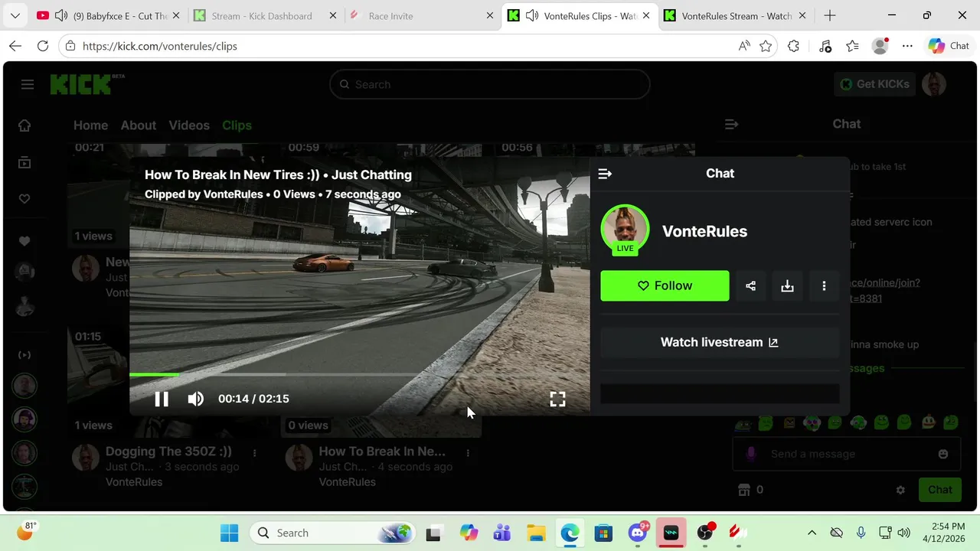Open options for 4 seconds ago clip
Viewport: 980px width, 551px height.
click(468, 452)
